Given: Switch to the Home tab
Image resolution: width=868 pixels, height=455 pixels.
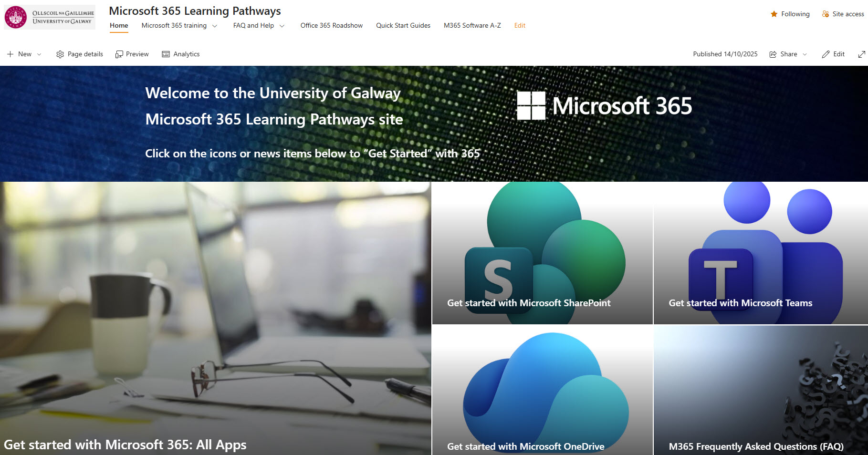Looking at the screenshot, I should click(119, 25).
